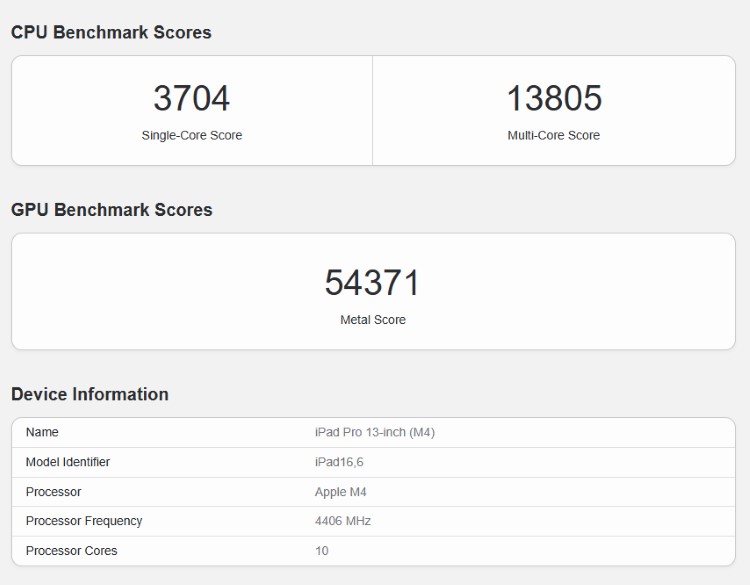
Task: Select the 13805 multi-core score value
Action: point(554,98)
